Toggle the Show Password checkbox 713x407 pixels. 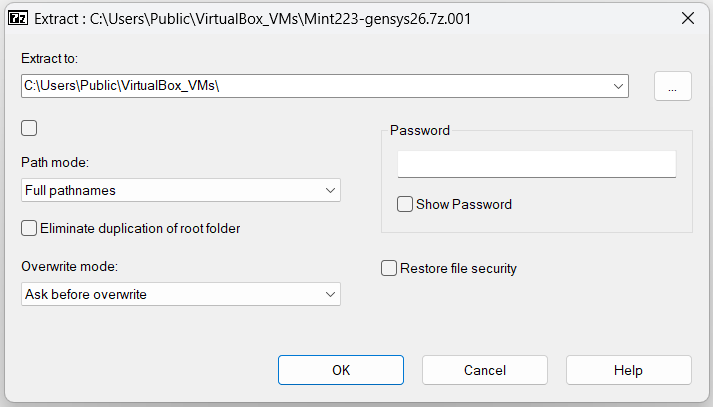(405, 204)
